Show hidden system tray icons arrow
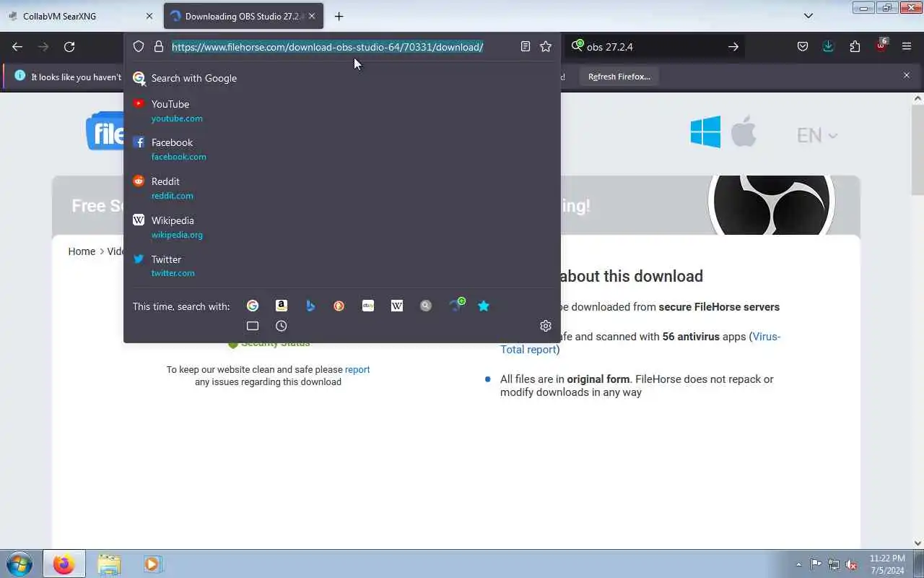924x578 pixels. [x=798, y=564]
